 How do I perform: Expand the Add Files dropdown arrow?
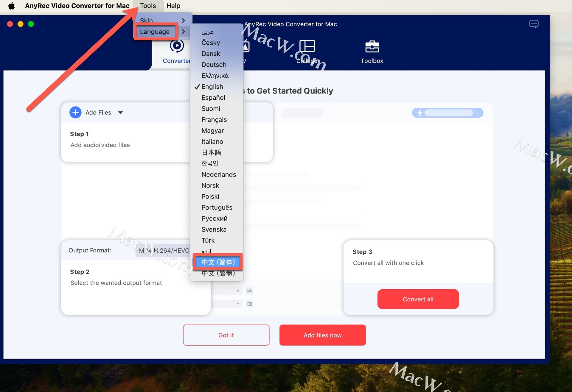tap(120, 113)
